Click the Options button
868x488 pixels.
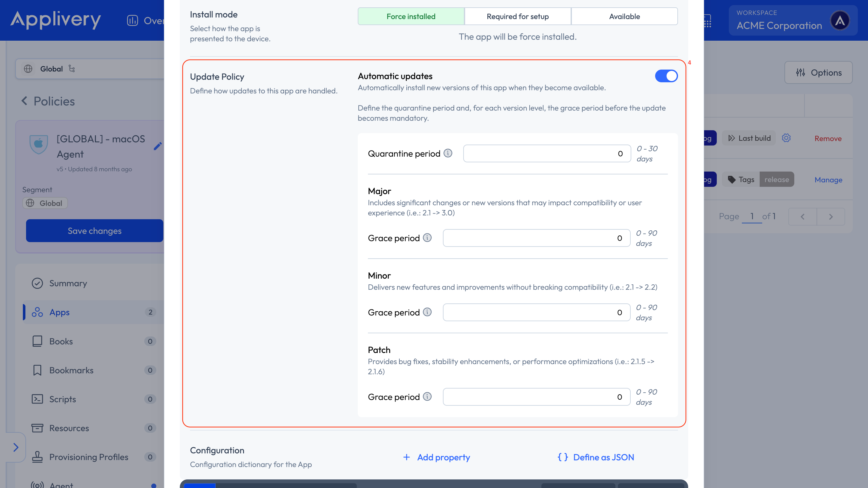pos(818,73)
